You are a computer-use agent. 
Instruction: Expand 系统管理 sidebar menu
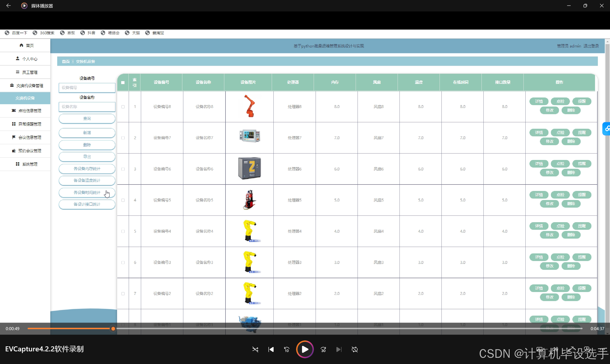(26, 164)
